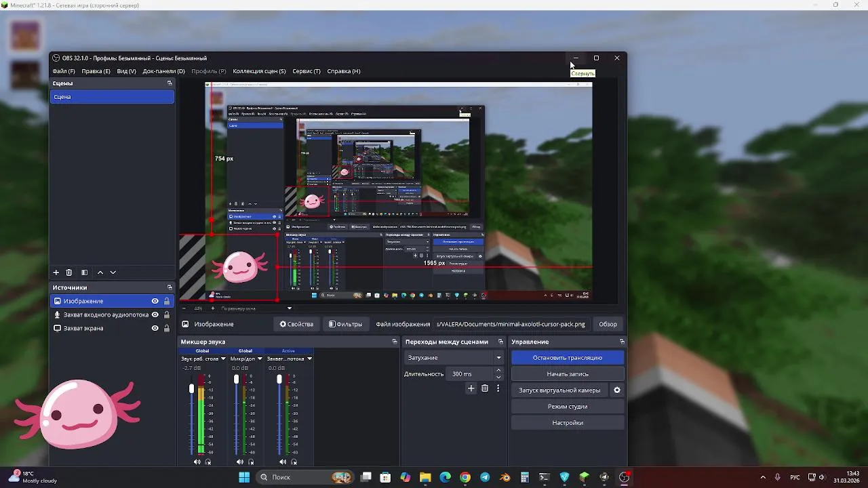868x488 pixels.
Task: Hide the Захват входного аудиопотока source
Action: coord(155,314)
